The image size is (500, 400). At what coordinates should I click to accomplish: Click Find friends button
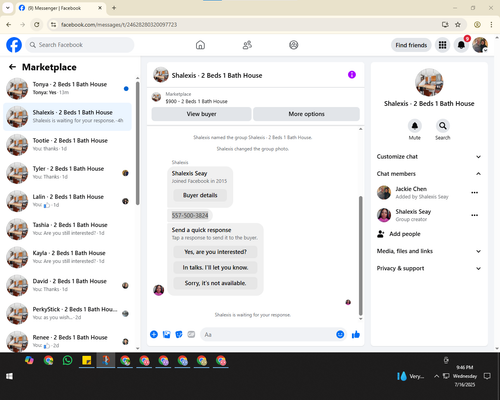point(411,45)
